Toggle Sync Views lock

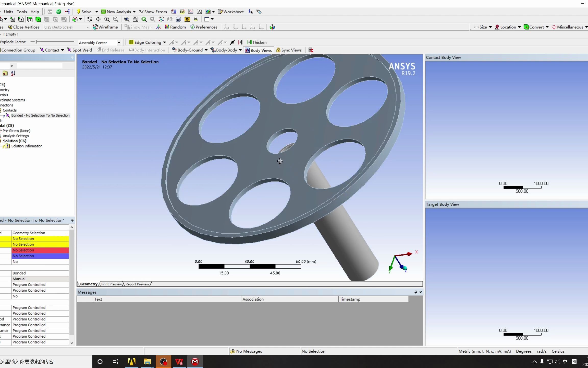(289, 50)
